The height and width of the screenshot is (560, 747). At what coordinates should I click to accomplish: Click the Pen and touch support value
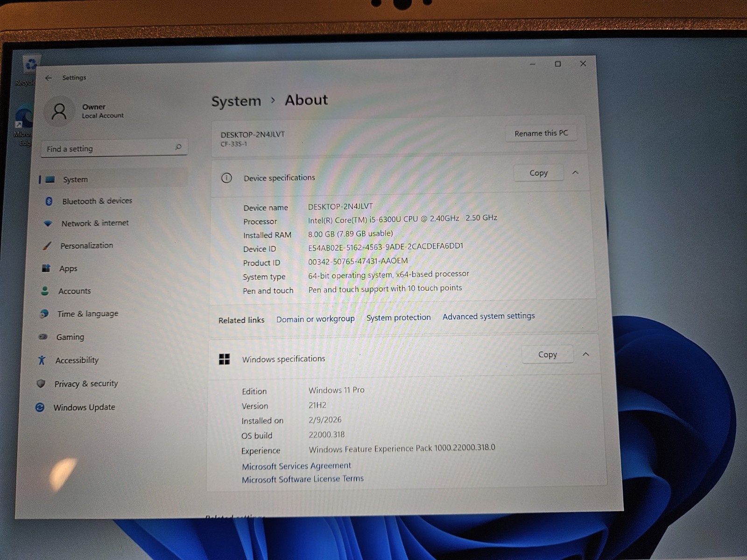click(x=385, y=289)
